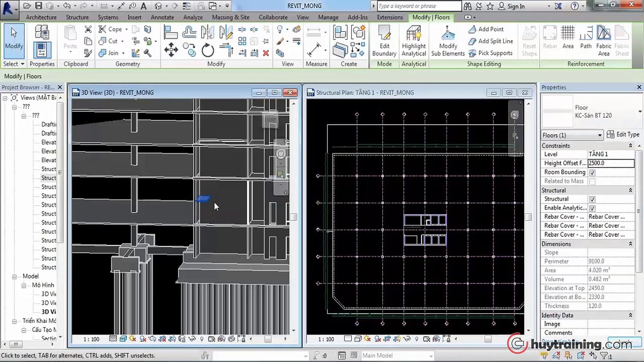Toggle the Properties palette icon
The width and height of the screenshot is (644, 362).
coord(41,50)
